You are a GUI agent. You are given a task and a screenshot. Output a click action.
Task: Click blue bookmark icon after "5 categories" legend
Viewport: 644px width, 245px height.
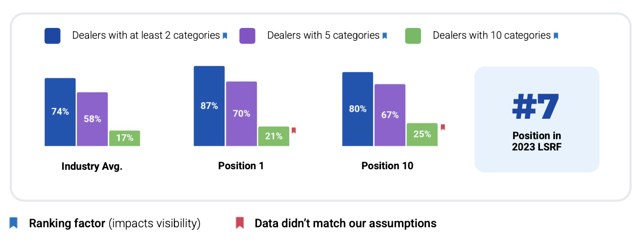pos(385,36)
